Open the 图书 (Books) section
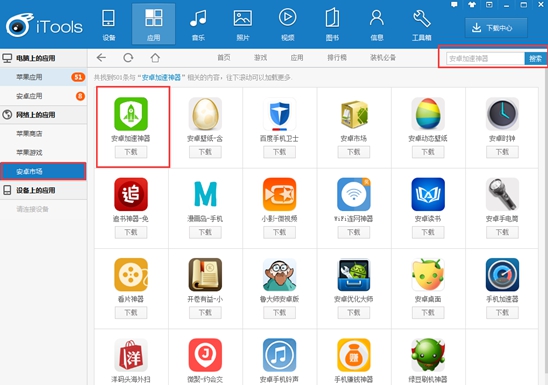The image size is (548, 385). [332, 24]
